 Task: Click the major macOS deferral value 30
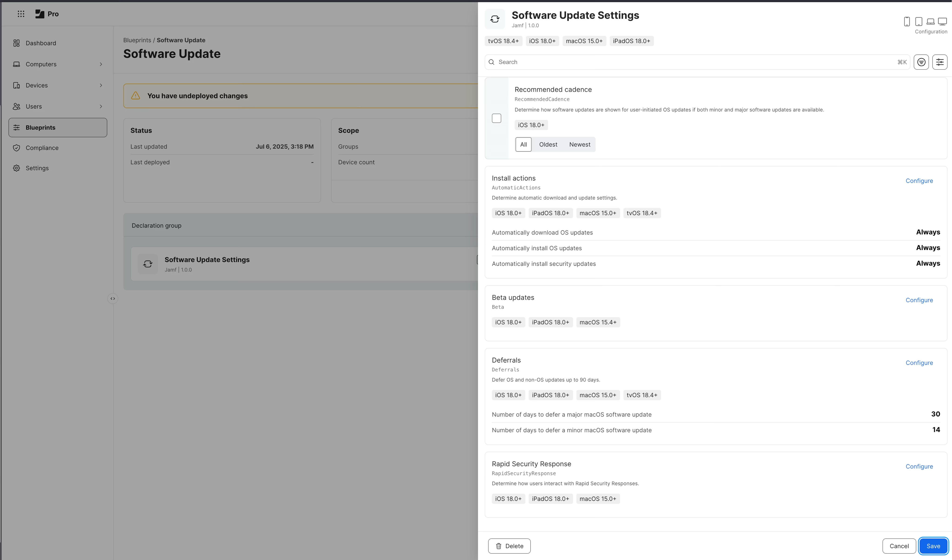(x=935, y=414)
